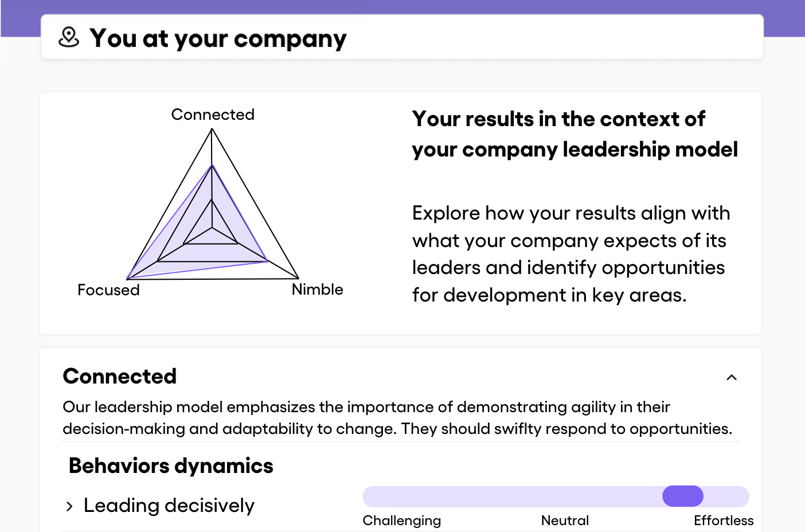Expand the Leading decisively behavior
805x532 pixels.
click(69, 506)
